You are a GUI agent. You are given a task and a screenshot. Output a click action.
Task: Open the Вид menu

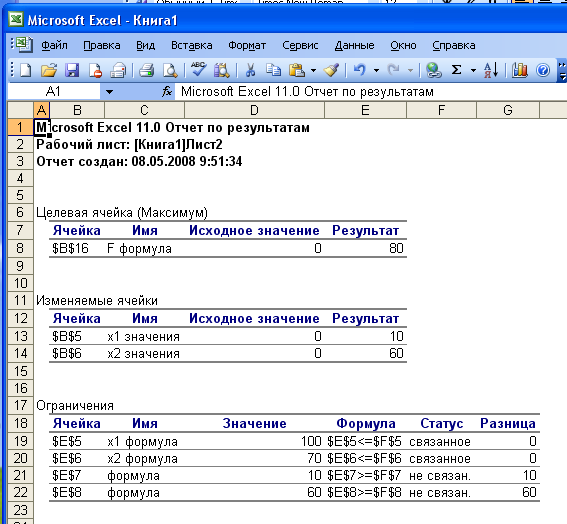point(145,46)
